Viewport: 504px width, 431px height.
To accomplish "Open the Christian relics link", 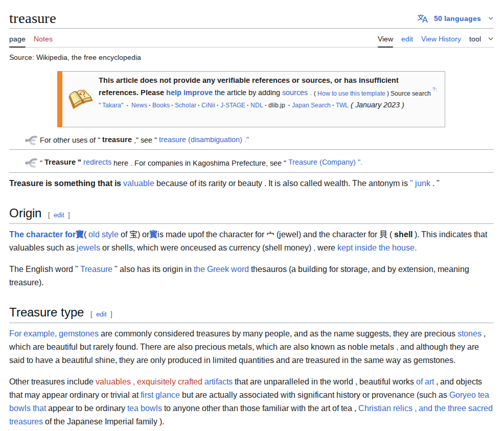I will click(385, 409).
